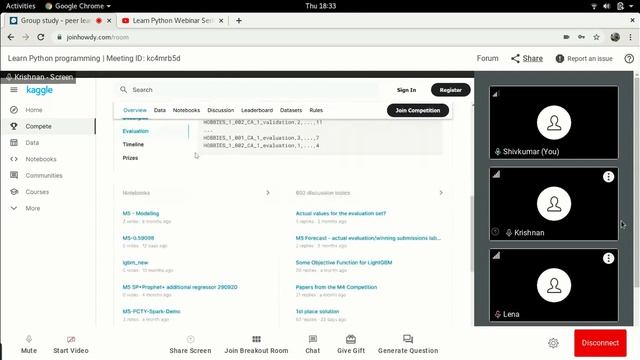Screen dimensions: 640x360
Task: Bookmark this page star icon
Action: click(x=596, y=37)
